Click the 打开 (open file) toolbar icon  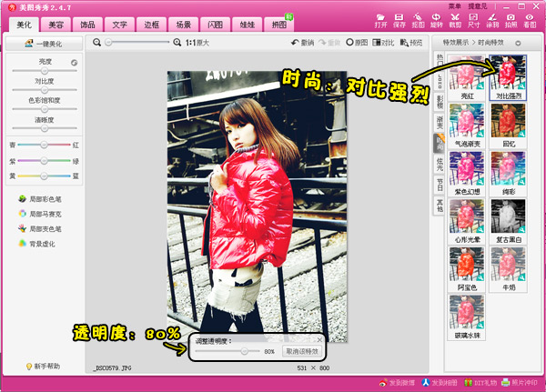[x=380, y=21]
